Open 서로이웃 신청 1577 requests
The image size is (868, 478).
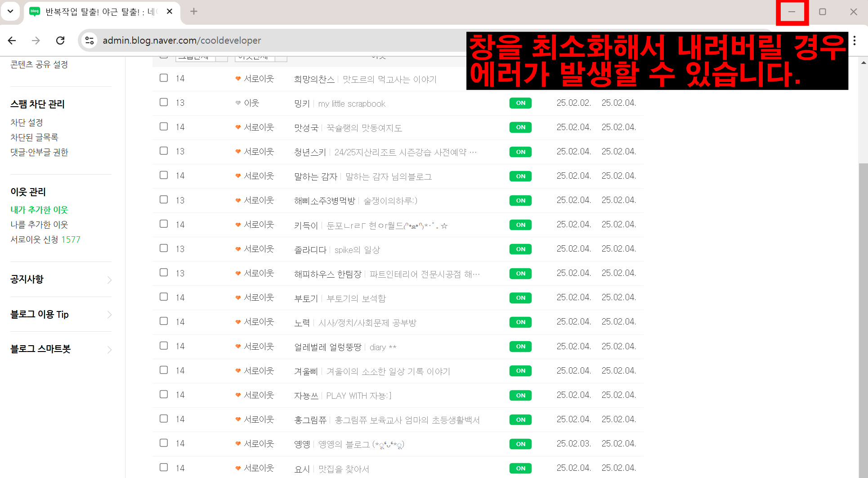coord(45,239)
